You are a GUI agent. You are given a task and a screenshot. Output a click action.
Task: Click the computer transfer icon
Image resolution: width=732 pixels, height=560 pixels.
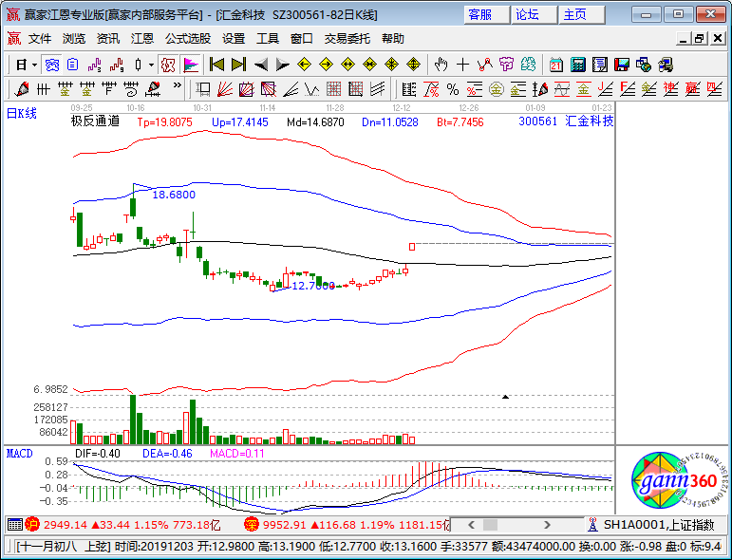pos(666,65)
